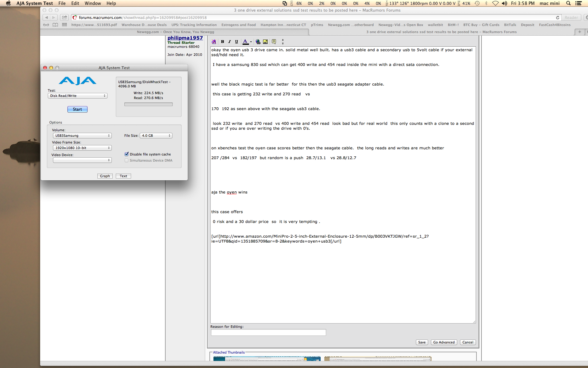Viewport: 588px width, 368px height.
Task: Click the Reader button in address bar
Action: [571, 17]
